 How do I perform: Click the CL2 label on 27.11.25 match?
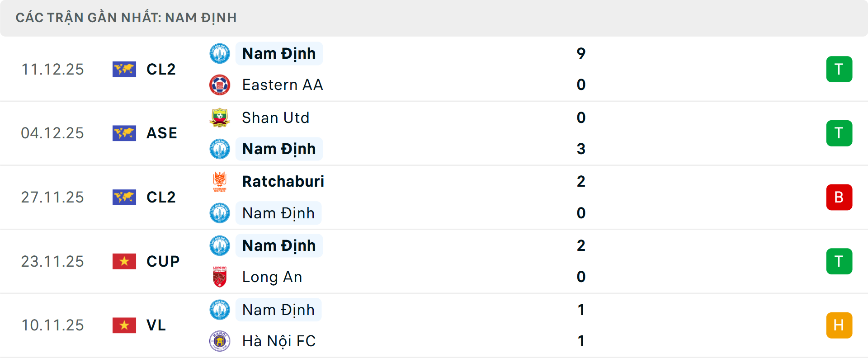(161, 197)
